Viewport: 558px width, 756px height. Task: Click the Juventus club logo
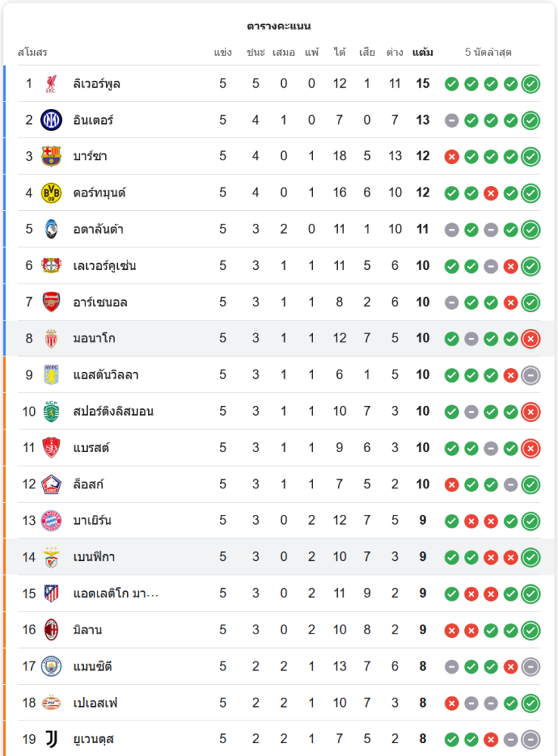point(51,739)
